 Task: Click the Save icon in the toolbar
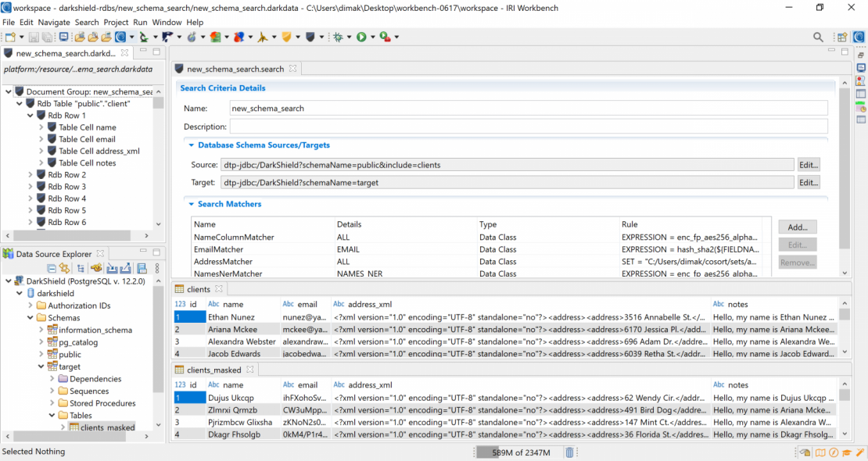coord(34,37)
